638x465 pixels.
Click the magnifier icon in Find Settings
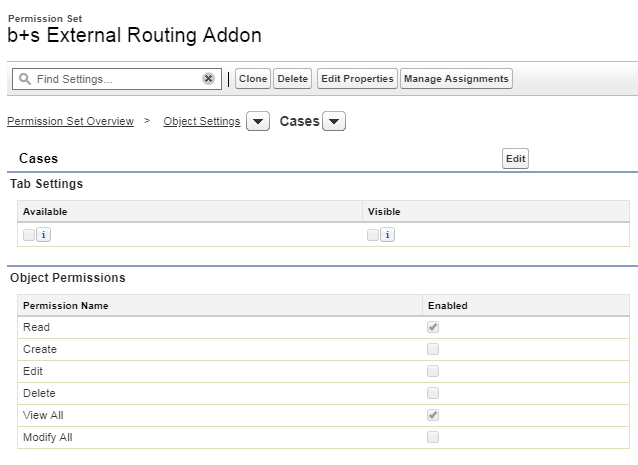pos(25,79)
